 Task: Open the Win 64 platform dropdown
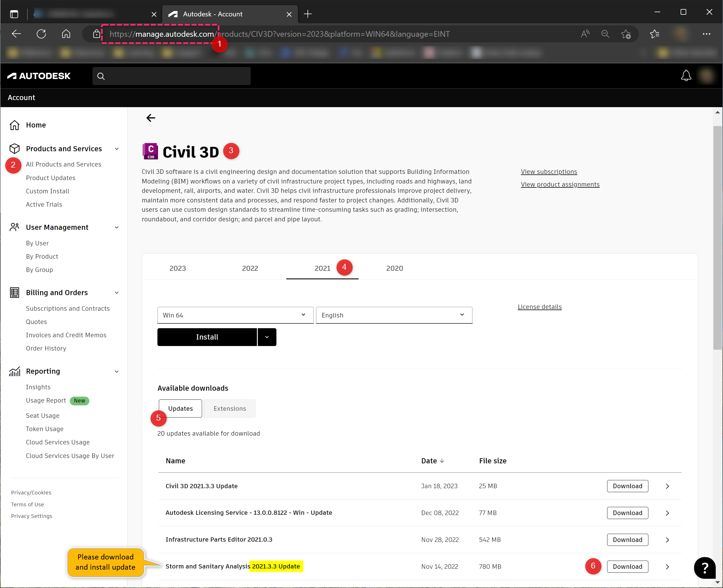pyautogui.click(x=235, y=315)
